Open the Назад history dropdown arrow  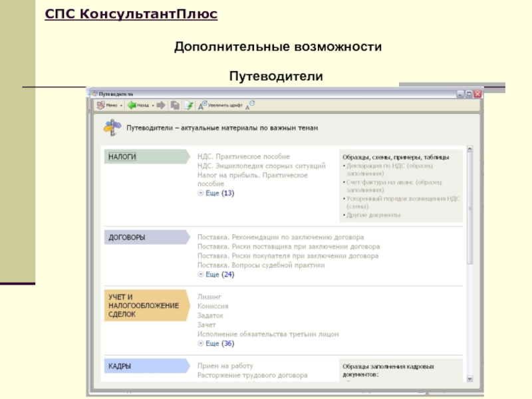pyautogui.click(x=153, y=106)
